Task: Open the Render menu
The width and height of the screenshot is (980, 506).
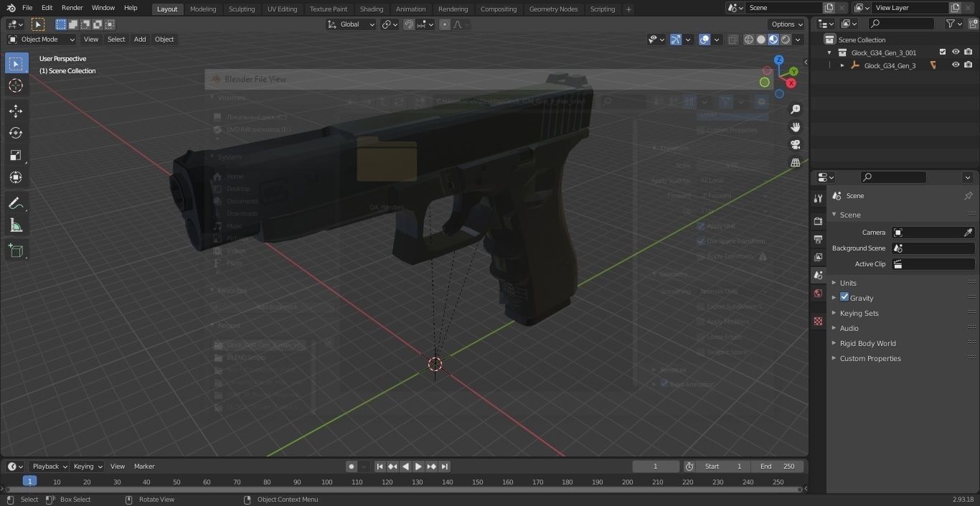Action: coord(72,8)
